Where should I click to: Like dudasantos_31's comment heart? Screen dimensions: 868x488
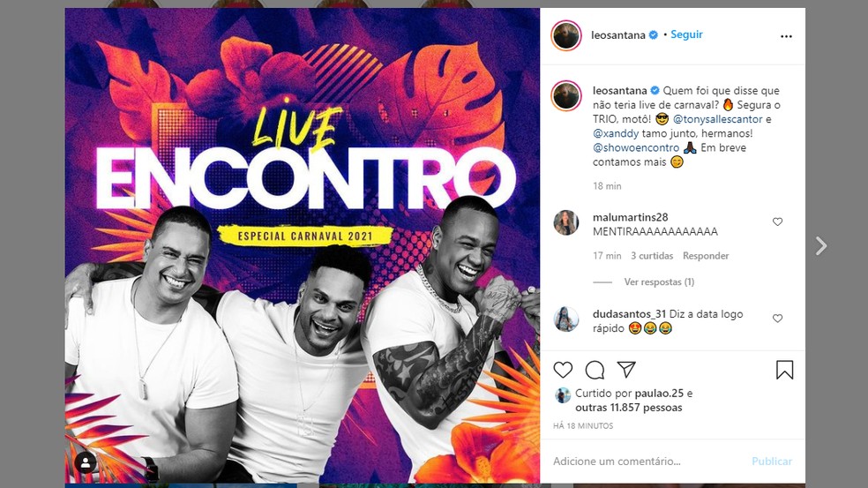point(777,318)
